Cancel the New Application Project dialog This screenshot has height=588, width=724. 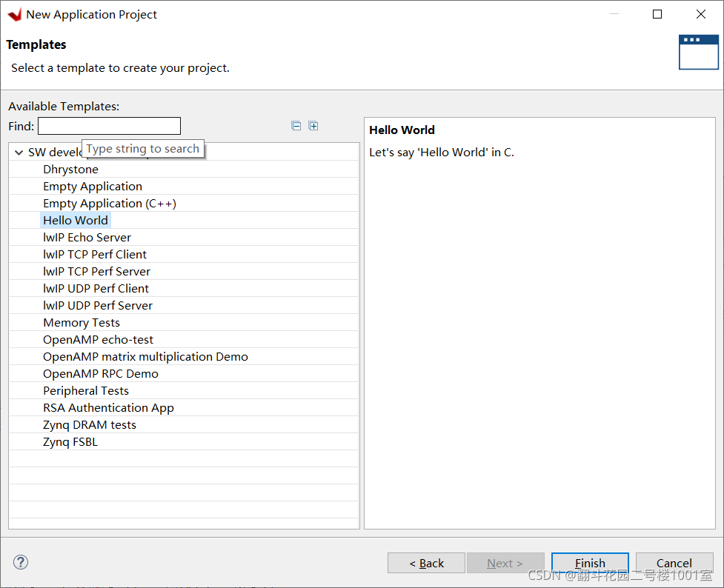point(674,563)
